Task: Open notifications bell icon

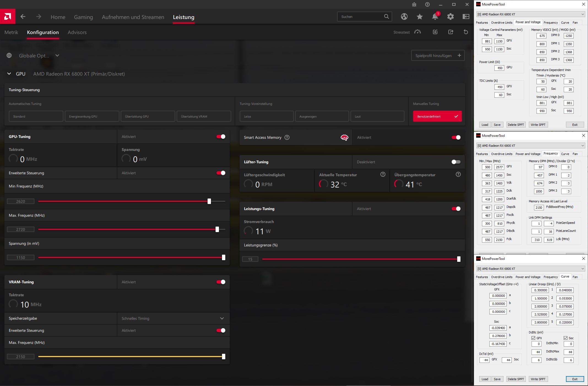Action: tap(435, 17)
